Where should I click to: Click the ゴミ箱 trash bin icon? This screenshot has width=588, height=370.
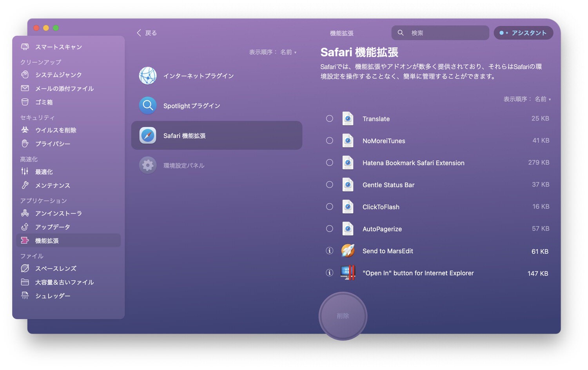(25, 102)
